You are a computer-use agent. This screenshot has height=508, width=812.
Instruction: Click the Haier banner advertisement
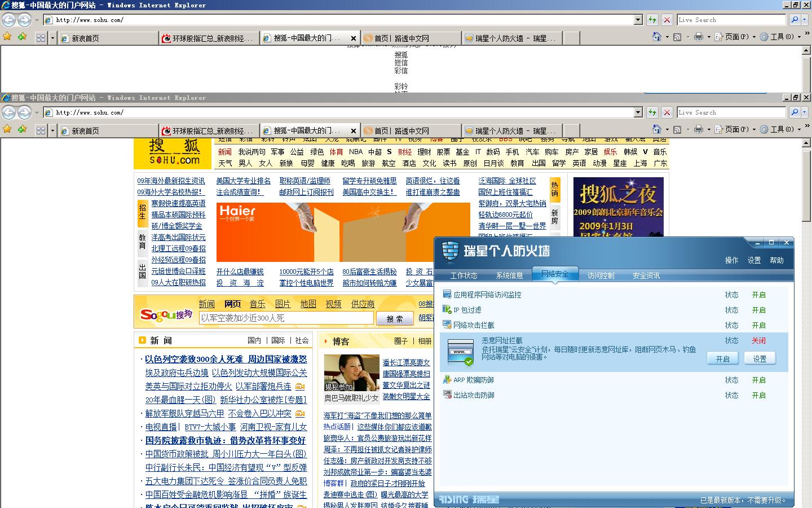pyautogui.click(x=343, y=233)
